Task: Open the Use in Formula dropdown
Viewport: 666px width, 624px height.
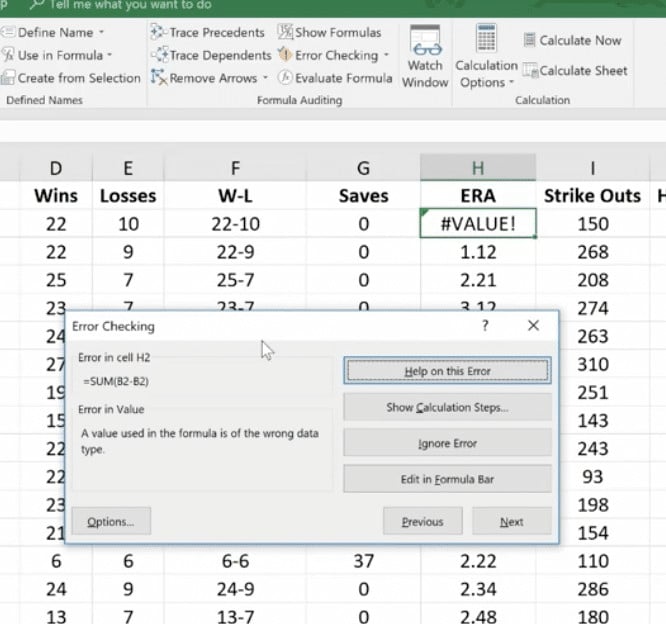Action: [x=110, y=55]
